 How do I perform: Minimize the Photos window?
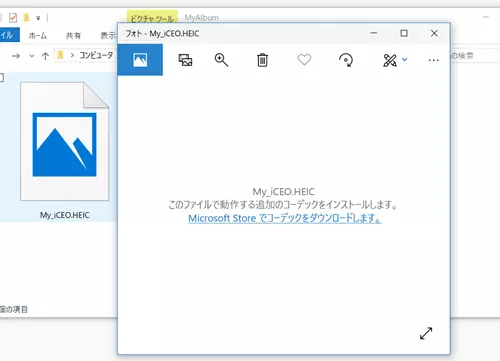[374, 33]
